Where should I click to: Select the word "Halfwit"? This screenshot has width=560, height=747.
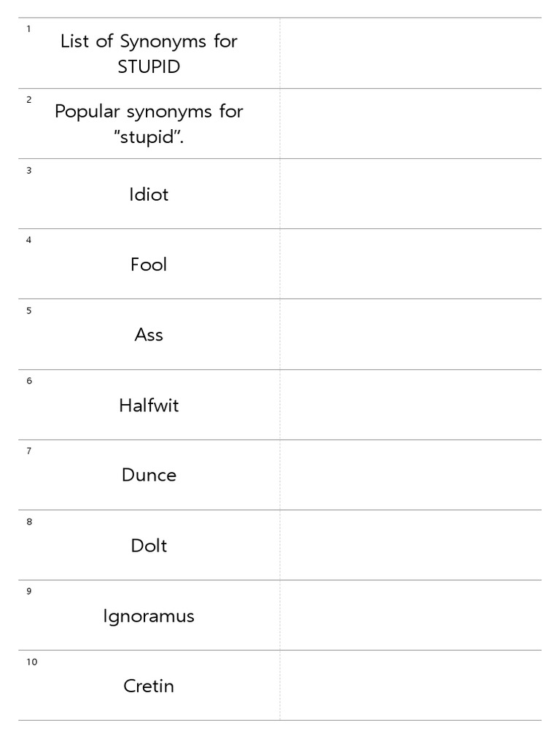[149, 405]
